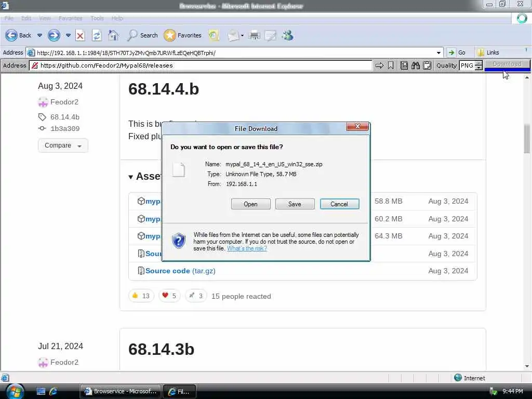This screenshot has height=399, width=532.
Task: Click the Download progress button
Action: (x=507, y=65)
